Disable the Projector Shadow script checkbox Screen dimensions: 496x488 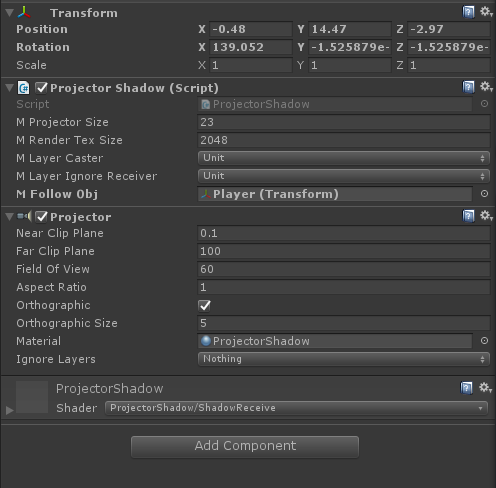(x=42, y=88)
